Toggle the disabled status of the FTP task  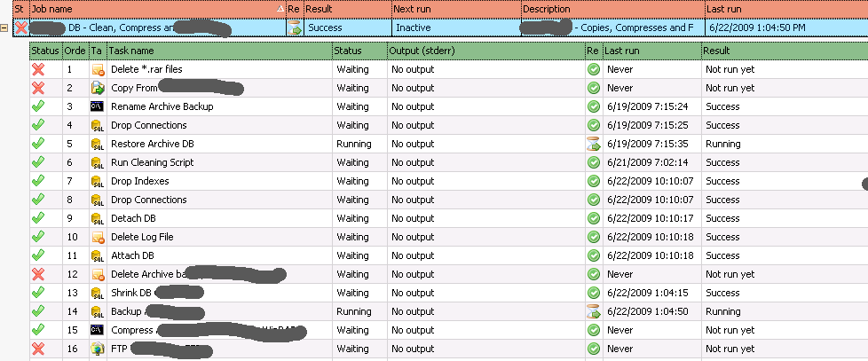tap(38, 349)
